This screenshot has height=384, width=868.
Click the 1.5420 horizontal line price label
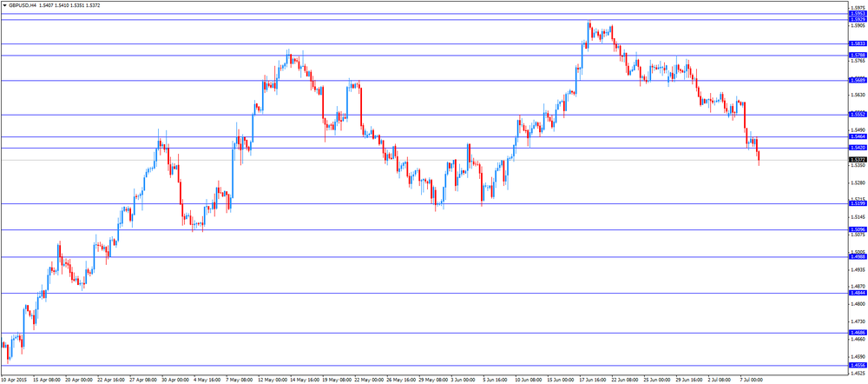pos(858,148)
